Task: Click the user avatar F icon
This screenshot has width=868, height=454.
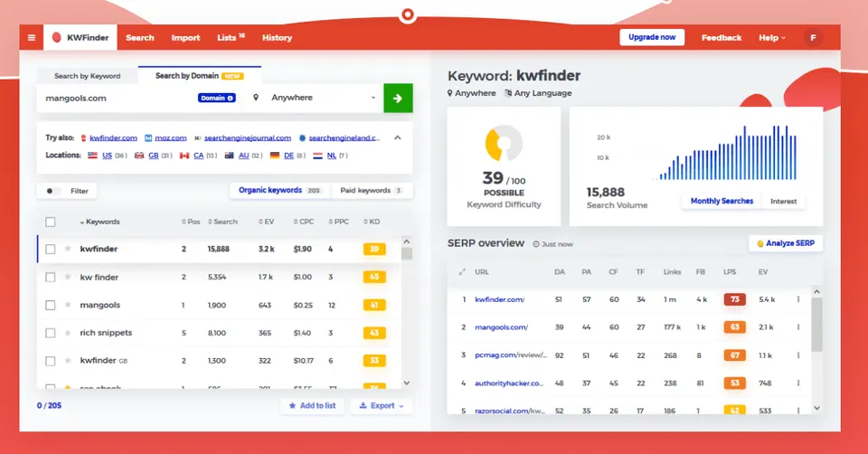Action: pyautogui.click(x=813, y=38)
